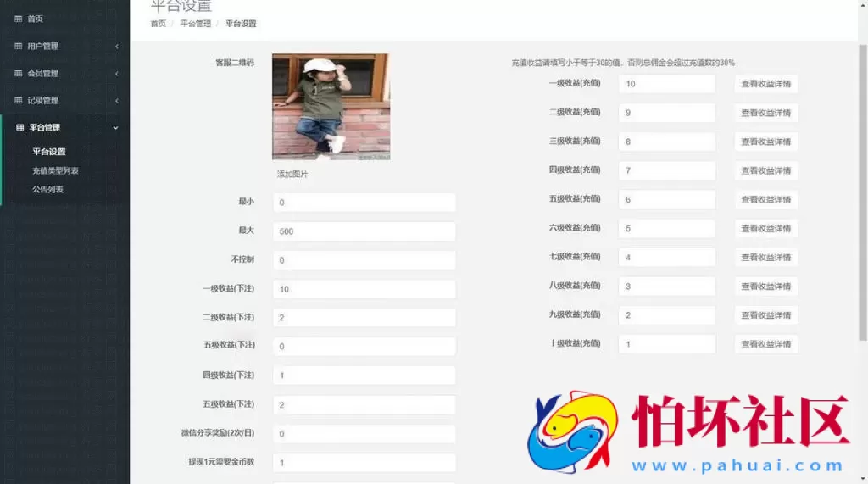868x484 pixels.
Task: Click 查看收益详情 for 四级收益(充值)
Action: pos(766,170)
